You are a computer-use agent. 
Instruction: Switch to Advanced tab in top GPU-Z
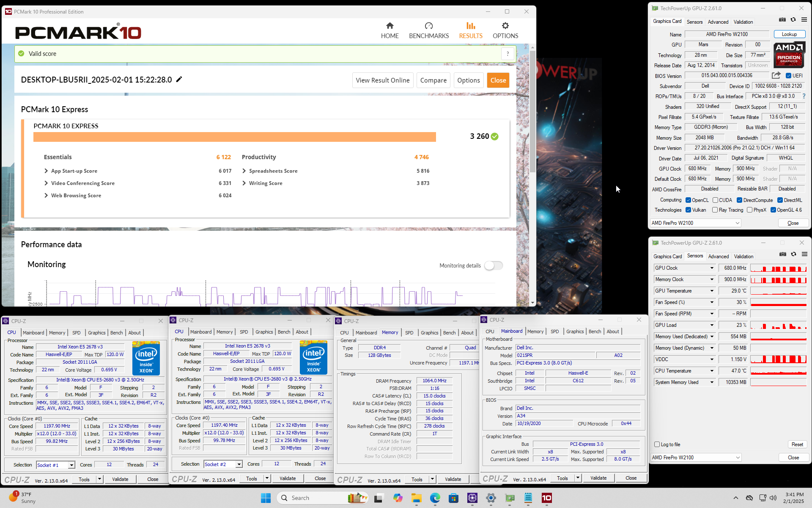(x=718, y=22)
